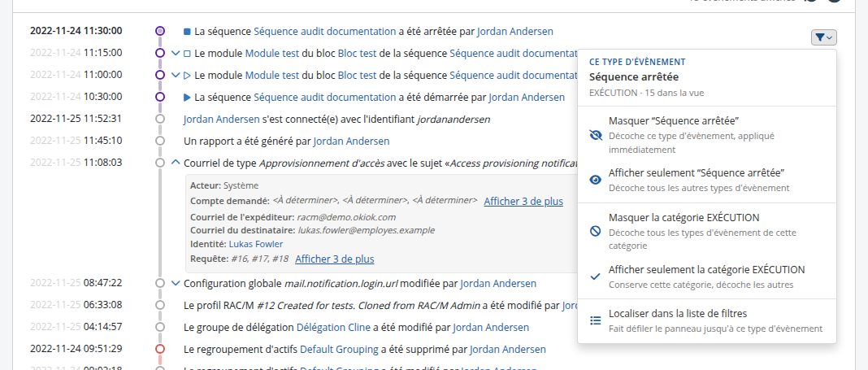Open Bloc test link on the 11:15:00 row
868x370 pixels.
click(357, 54)
